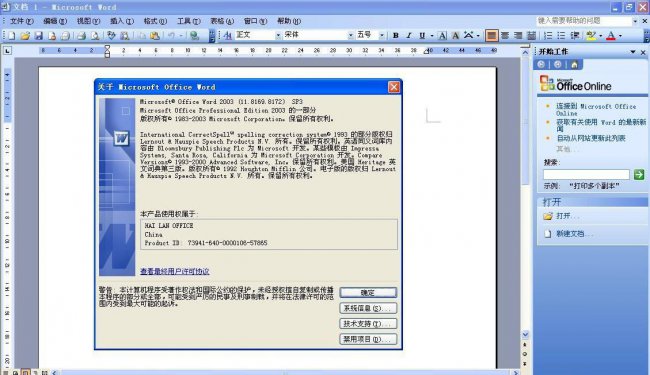The height and width of the screenshot is (375, 650).
Task: Toggle right alignment
Action: 518,36
